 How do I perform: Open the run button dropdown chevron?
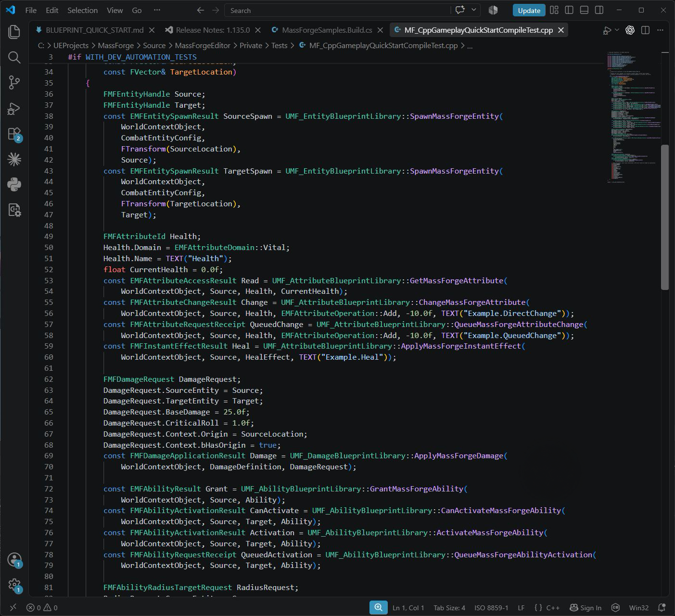pyautogui.click(x=617, y=30)
